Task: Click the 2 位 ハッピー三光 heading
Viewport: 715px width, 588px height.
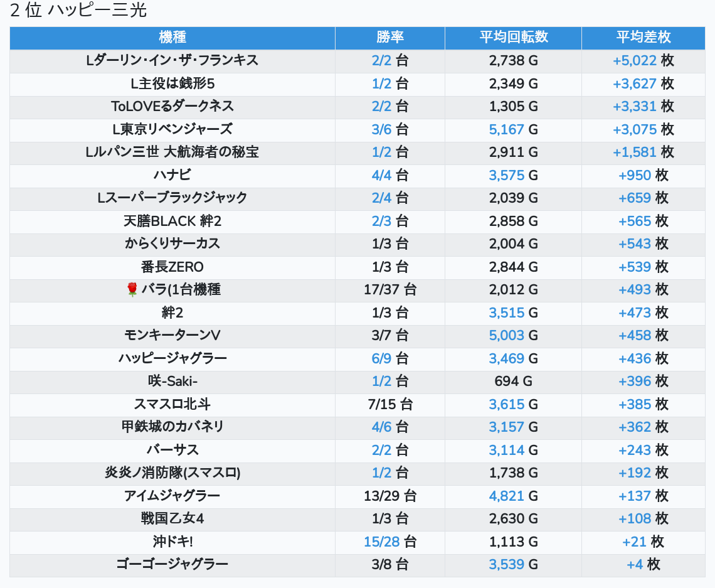Action: click(x=78, y=11)
